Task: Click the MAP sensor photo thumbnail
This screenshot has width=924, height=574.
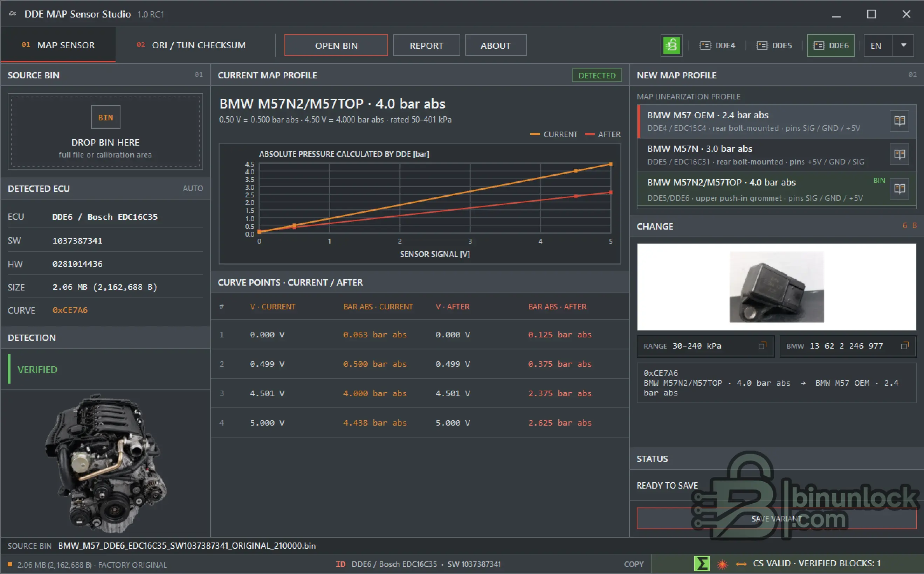Action: pos(777,287)
